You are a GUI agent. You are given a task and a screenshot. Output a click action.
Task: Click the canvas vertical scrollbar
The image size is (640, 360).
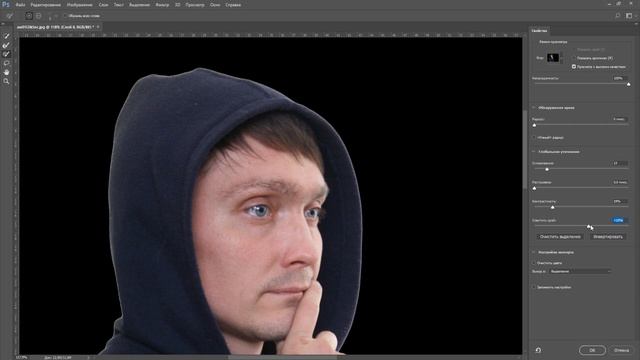(525, 149)
